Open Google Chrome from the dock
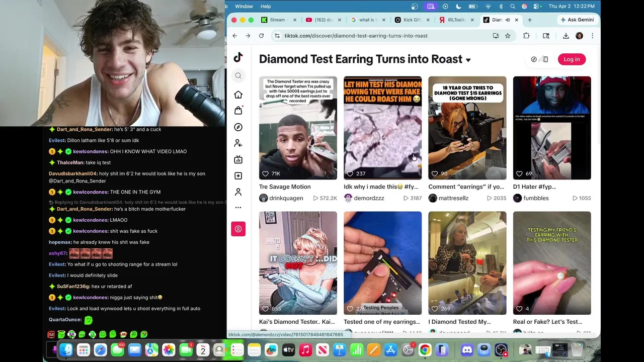Screen dimensions: 644x362 click(425, 349)
